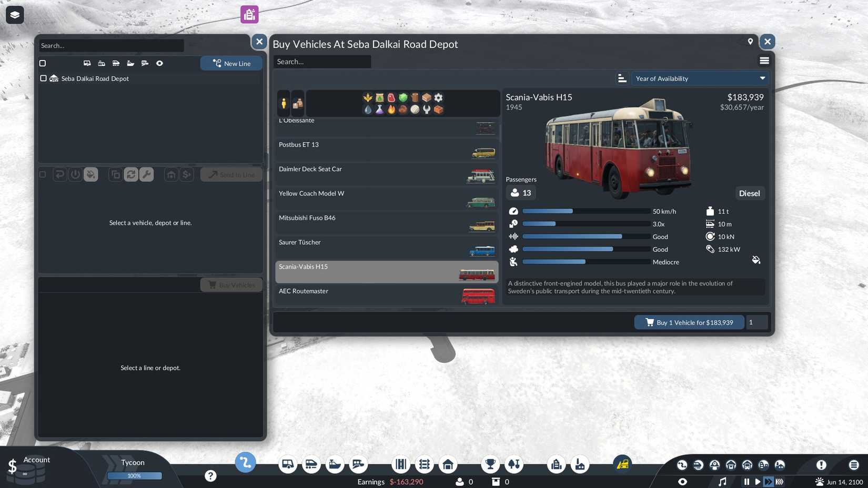This screenshot has width=868, height=488.
Task: Filter vehicles by passengers icon
Action: tap(284, 103)
